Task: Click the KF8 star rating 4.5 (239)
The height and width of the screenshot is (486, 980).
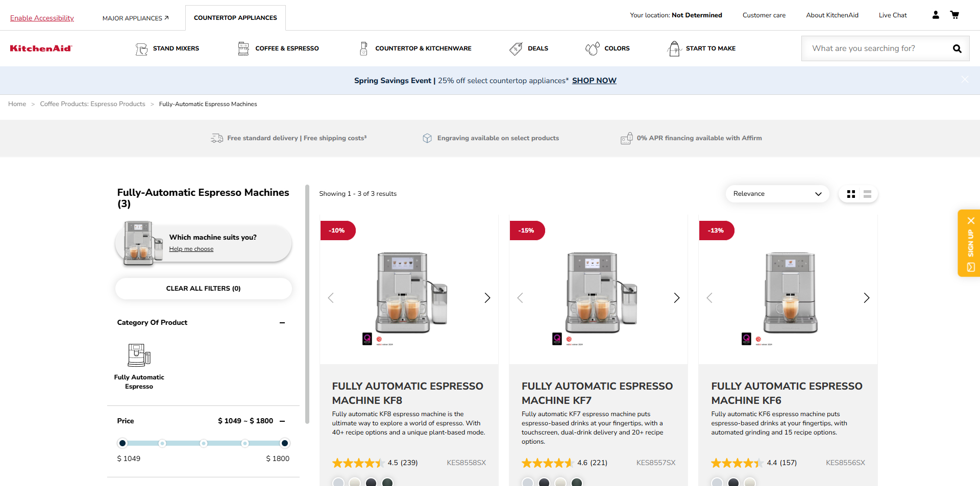Action: [x=375, y=463]
